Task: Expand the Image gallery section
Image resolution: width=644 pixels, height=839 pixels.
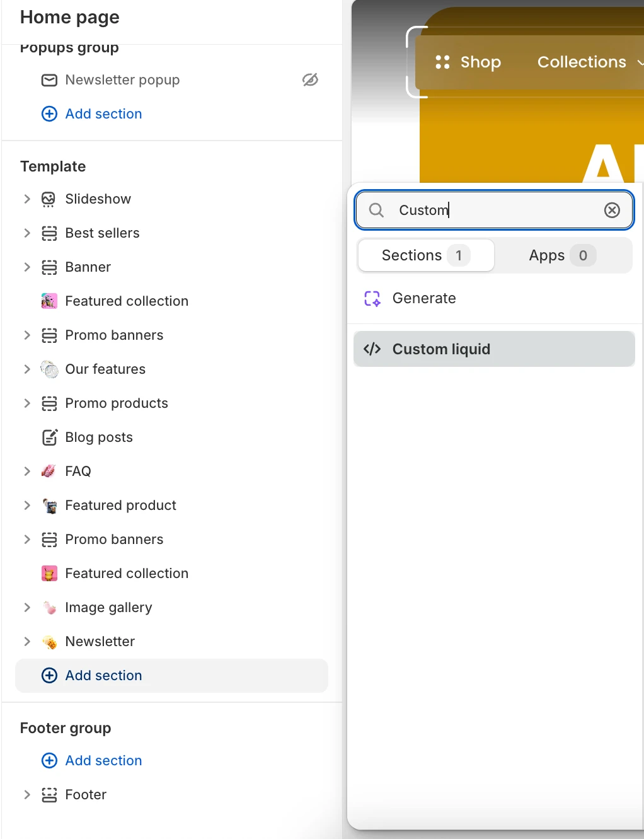Action: coord(27,608)
